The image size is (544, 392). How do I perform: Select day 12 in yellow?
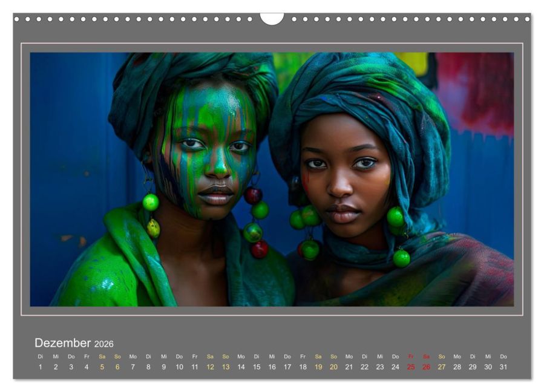210,367
